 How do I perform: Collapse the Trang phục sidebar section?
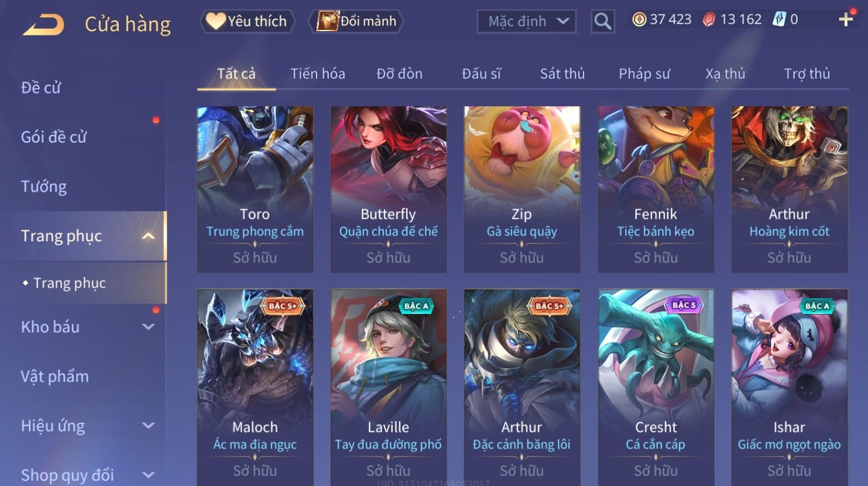pos(148,236)
